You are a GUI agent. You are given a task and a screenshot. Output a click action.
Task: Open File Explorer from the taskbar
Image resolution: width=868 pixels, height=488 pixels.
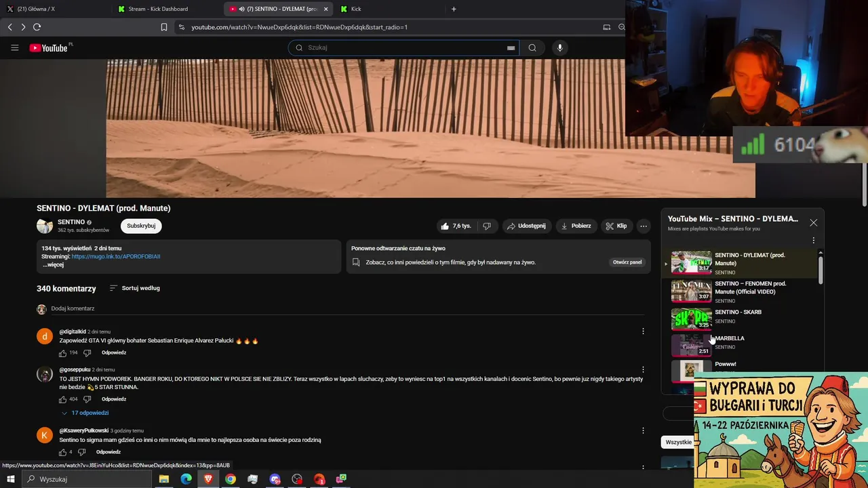pos(163,479)
